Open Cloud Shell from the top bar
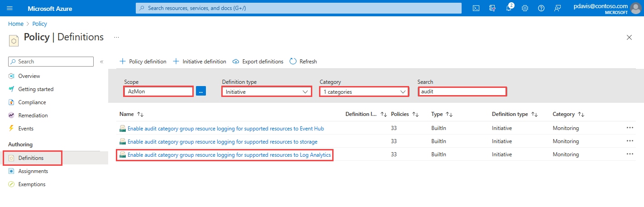This screenshot has height=207, width=644. click(476, 8)
